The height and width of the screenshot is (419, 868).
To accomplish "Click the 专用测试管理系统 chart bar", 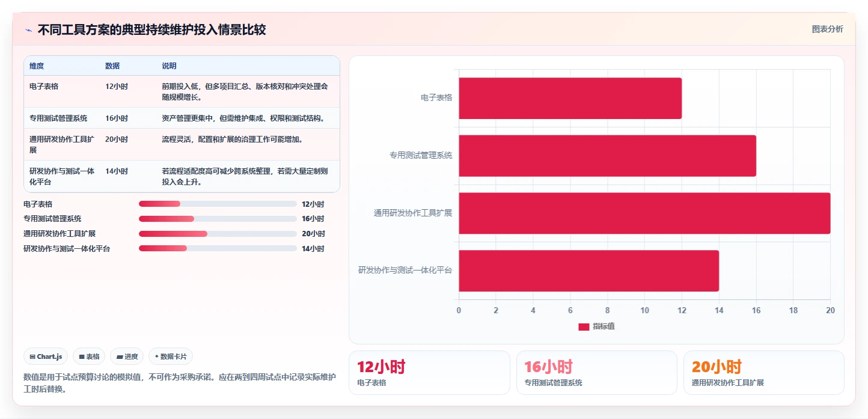I will (x=607, y=156).
